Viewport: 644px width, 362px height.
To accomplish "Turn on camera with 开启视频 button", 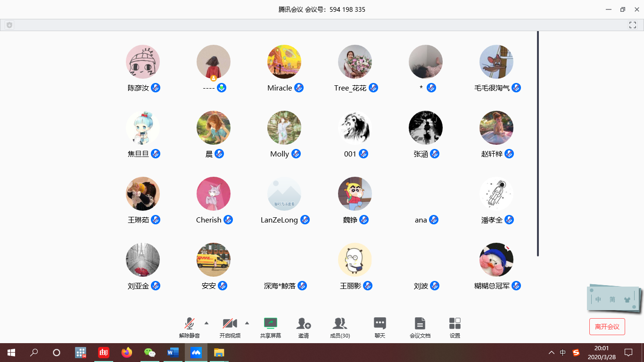I will coord(230,324).
